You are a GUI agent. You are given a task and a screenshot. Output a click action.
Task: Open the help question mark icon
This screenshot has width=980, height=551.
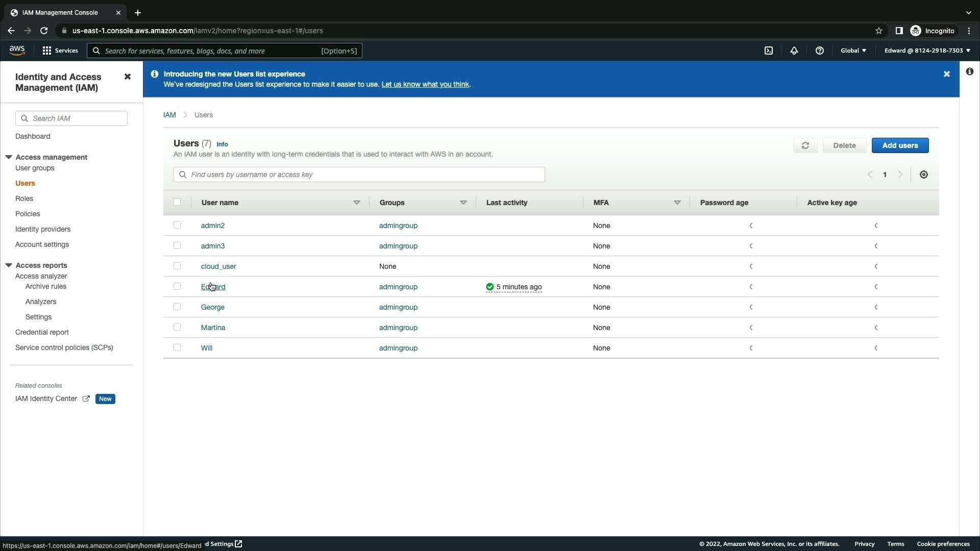coord(820,51)
